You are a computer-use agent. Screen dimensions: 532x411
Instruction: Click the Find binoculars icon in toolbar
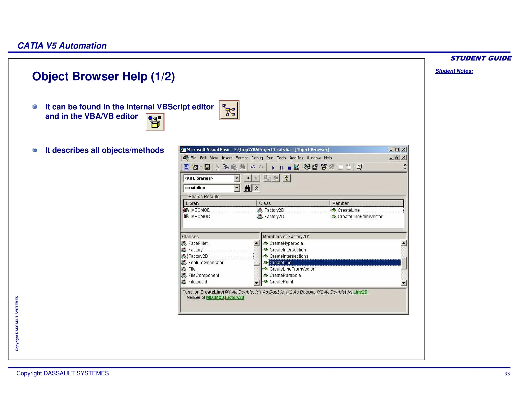[x=242, y=167]
